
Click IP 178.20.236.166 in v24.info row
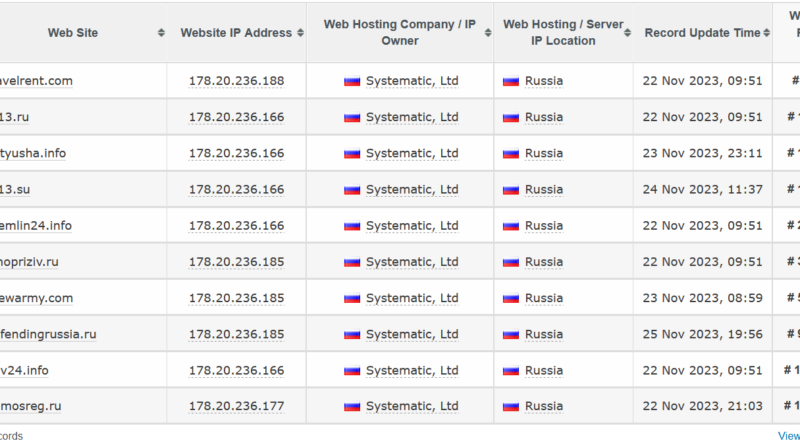[x=236, y=370]
